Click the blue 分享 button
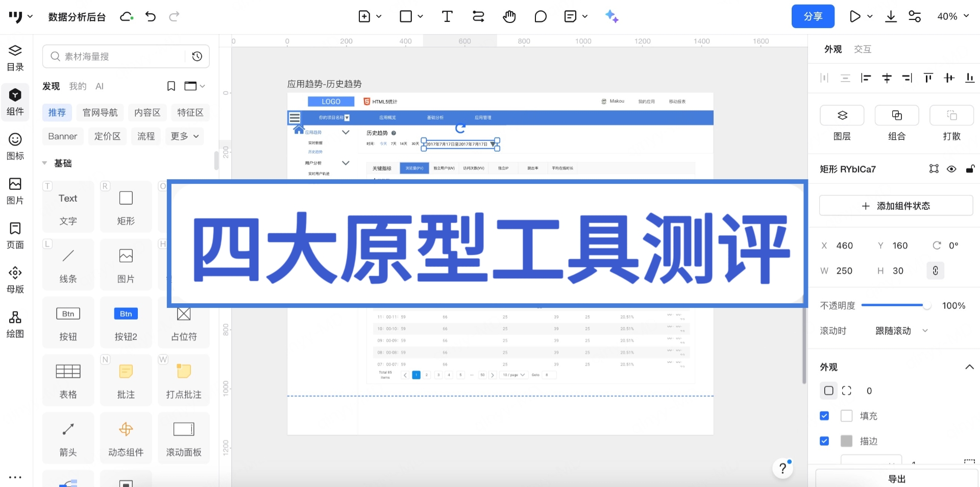 (813, 16)
